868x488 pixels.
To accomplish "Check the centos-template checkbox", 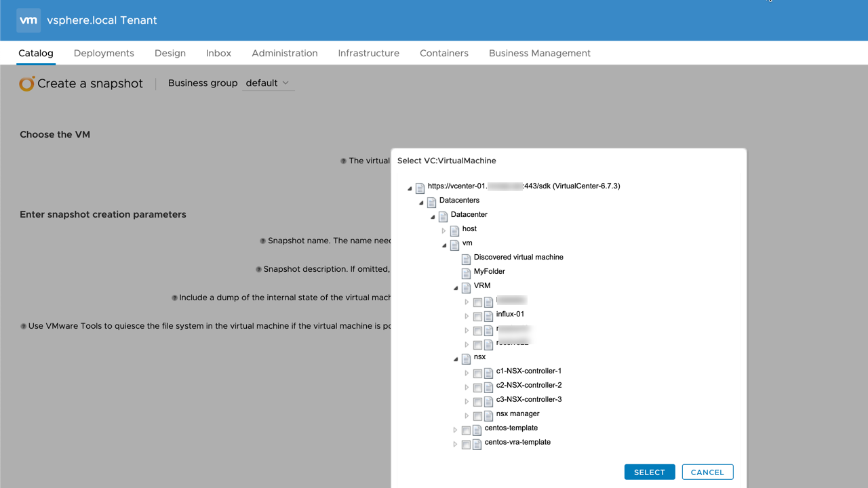I will tap(466, 430).
